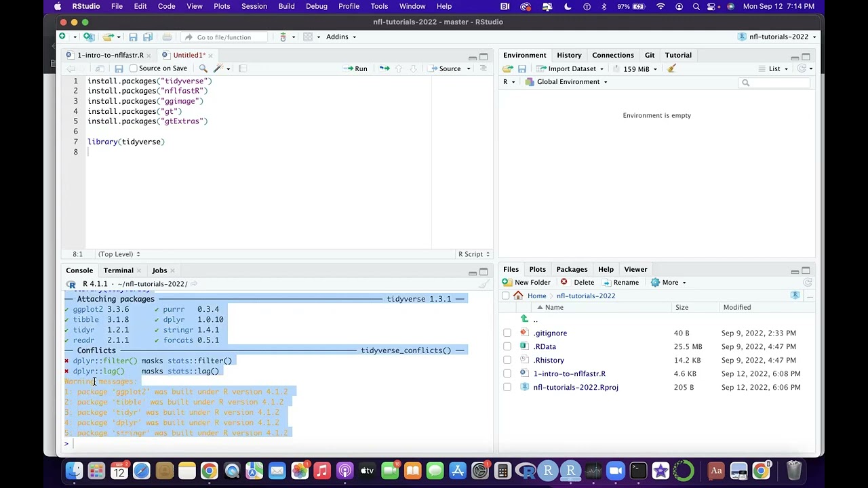Viewport: 868px width, 488px height.
Task: Launch the Terminal app from the dock
Action: (637, 470)
